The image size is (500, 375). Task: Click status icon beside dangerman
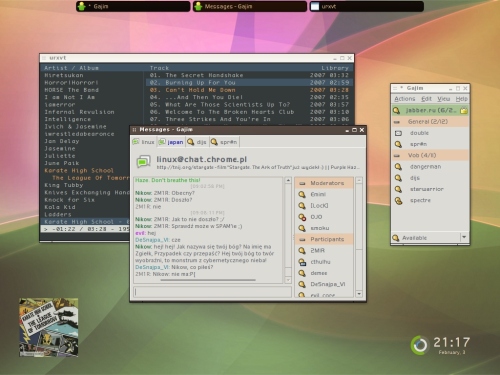tap(398, 167)
